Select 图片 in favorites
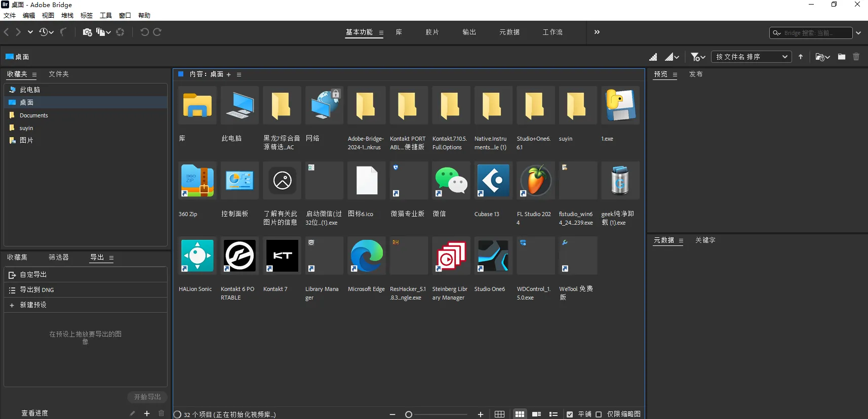The width and height of the screenshot is (868, 419). coord(86,140)
